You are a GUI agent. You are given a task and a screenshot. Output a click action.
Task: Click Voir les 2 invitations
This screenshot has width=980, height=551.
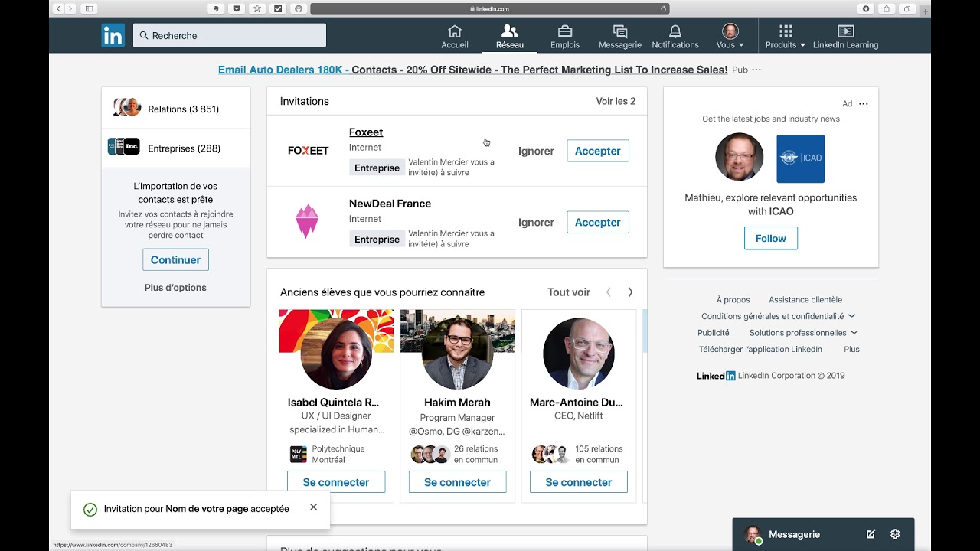coord(616,101)
